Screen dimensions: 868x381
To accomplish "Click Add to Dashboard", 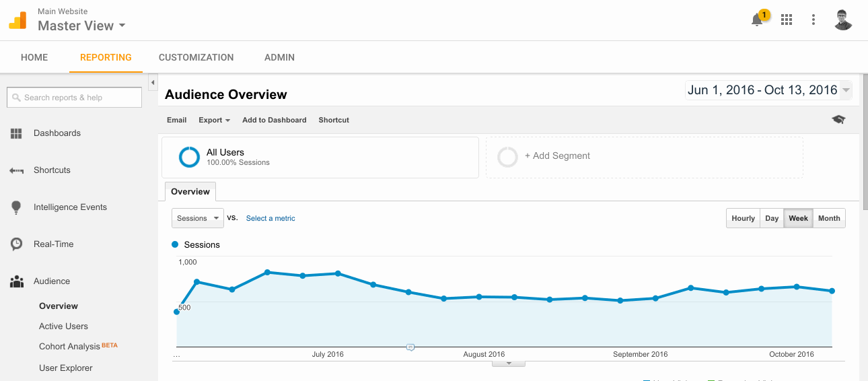I will [274, 120].
